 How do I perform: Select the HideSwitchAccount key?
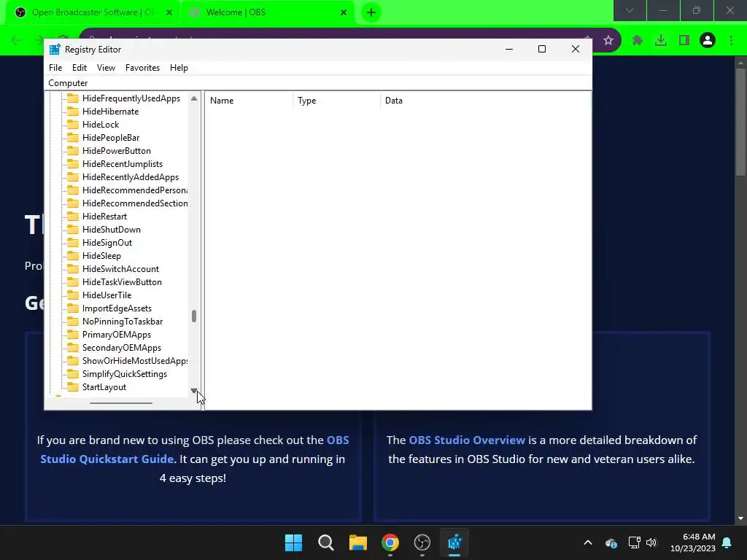tap(120, 269)
